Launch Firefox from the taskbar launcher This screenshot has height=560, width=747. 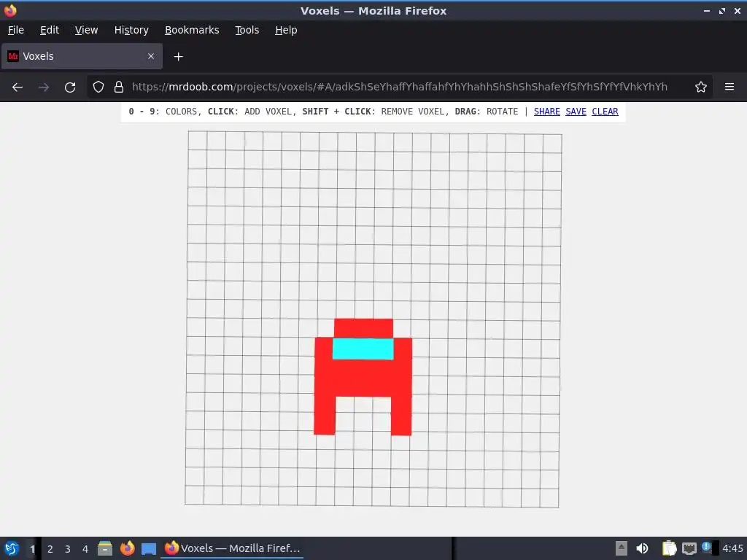click(127, 548)
